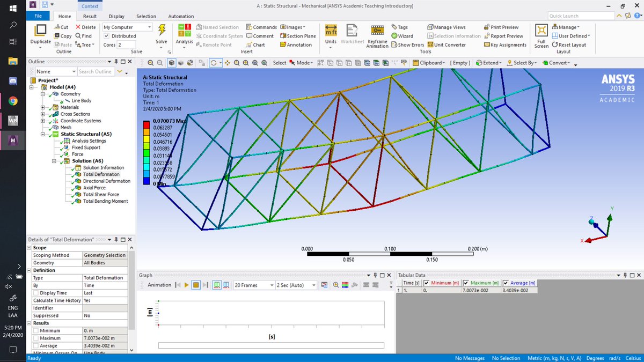Viewport: 644px width, 362px height.
Task: Open the Units tool
Action: point(331,31)
